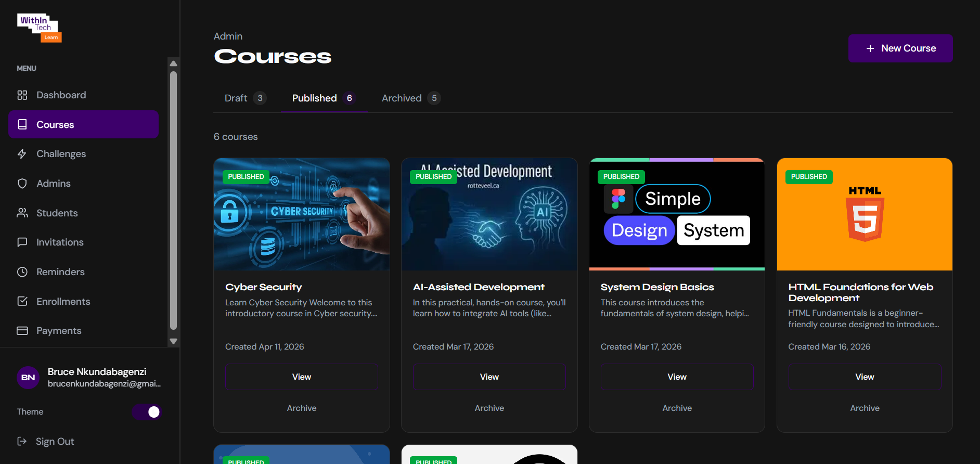Click the plus icon in New Course

[x=870, y=48]
